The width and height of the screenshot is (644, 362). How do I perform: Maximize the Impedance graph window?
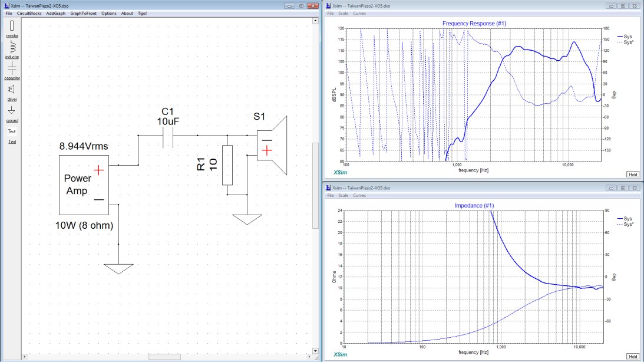[x=623, y=187]
